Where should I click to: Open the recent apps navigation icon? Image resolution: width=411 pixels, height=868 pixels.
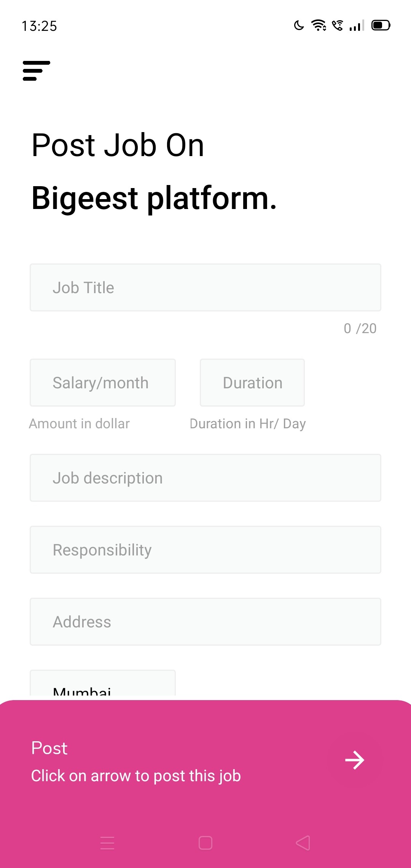click(x=107, y=843)
